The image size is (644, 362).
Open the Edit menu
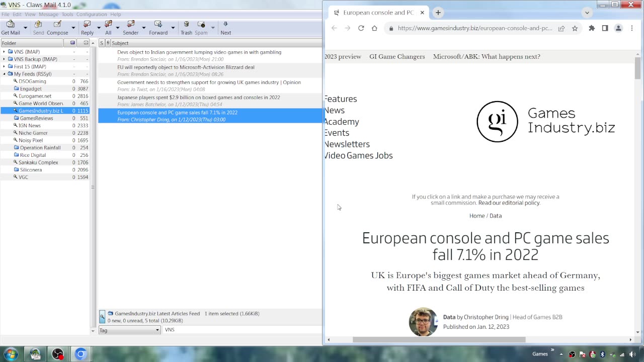coord(17,14)
